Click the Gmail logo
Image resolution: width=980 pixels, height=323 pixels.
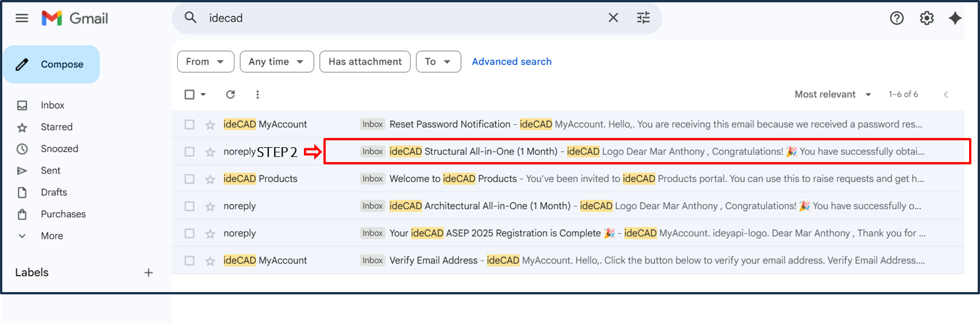pos(75,18)
